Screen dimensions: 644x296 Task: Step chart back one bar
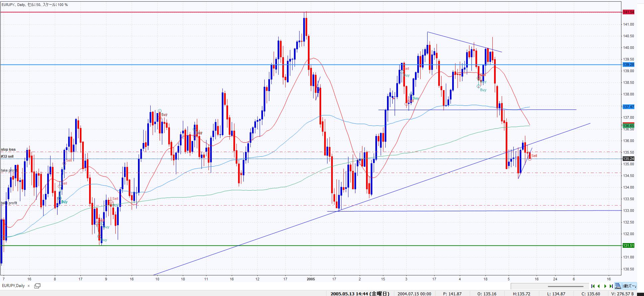(x=599, y=286)
